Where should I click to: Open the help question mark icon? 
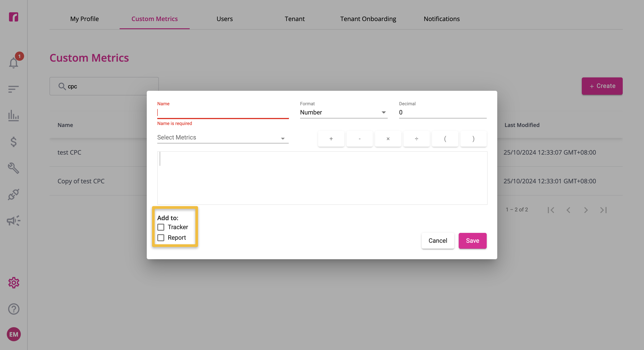click(x=14, y=309)
